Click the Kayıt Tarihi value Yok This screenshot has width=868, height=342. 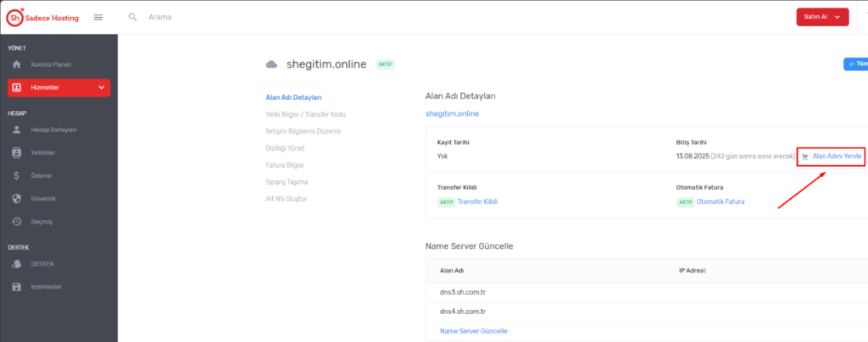coord(442,157)
